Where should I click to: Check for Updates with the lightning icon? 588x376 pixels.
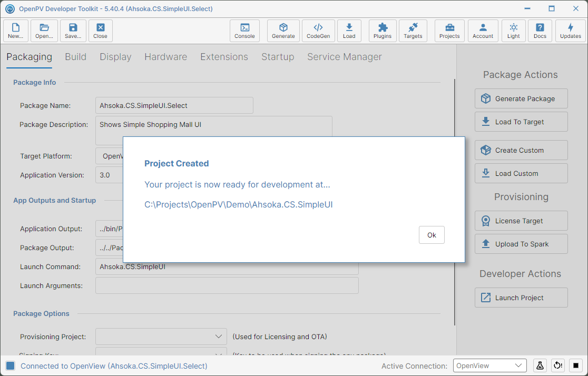[571, 31]
